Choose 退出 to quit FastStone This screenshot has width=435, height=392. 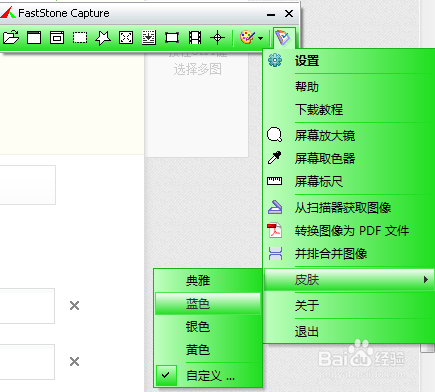349,331
